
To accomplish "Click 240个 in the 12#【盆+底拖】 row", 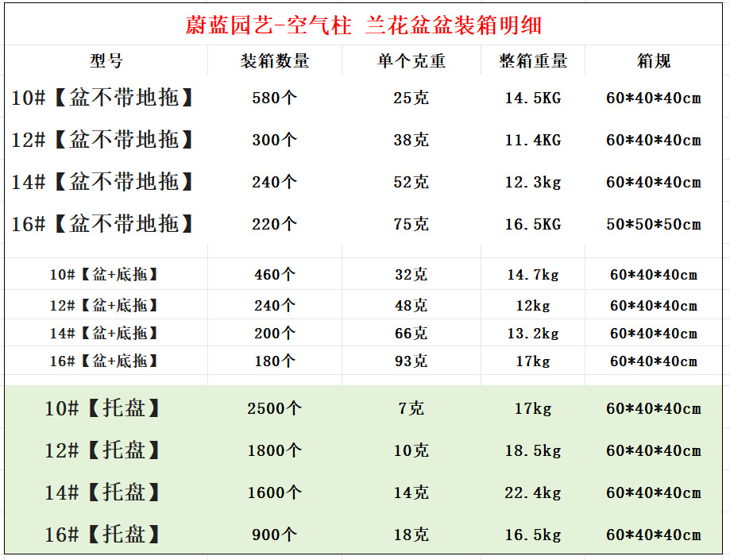I will [x=275, y=305].
